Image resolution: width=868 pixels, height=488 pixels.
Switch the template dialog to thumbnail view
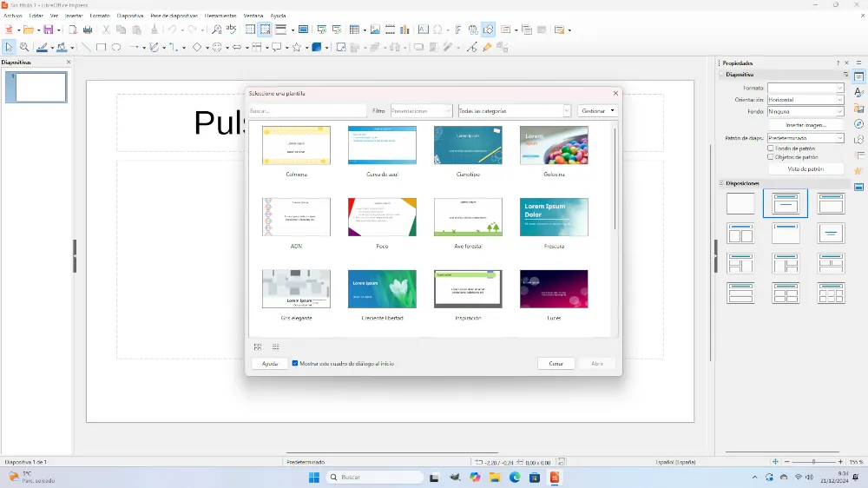258,346
